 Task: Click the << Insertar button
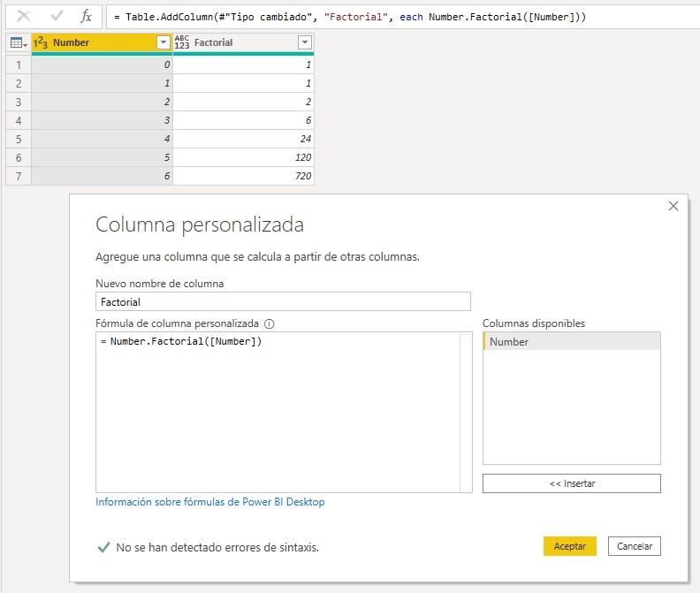click(571, 483)
